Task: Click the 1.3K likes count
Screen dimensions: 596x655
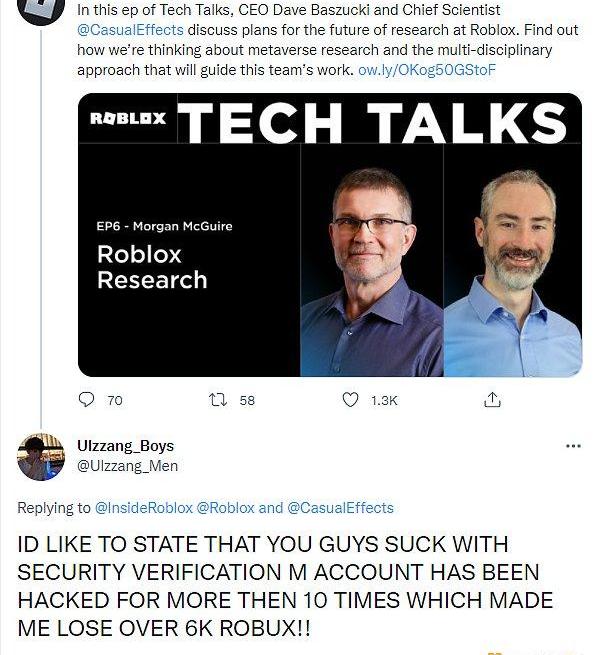Action: pos(384,401)
